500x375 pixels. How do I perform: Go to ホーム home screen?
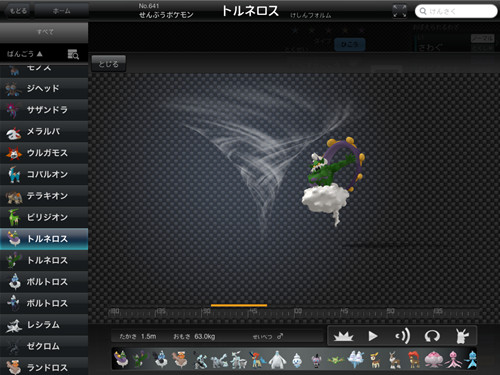tap(61, 11)
